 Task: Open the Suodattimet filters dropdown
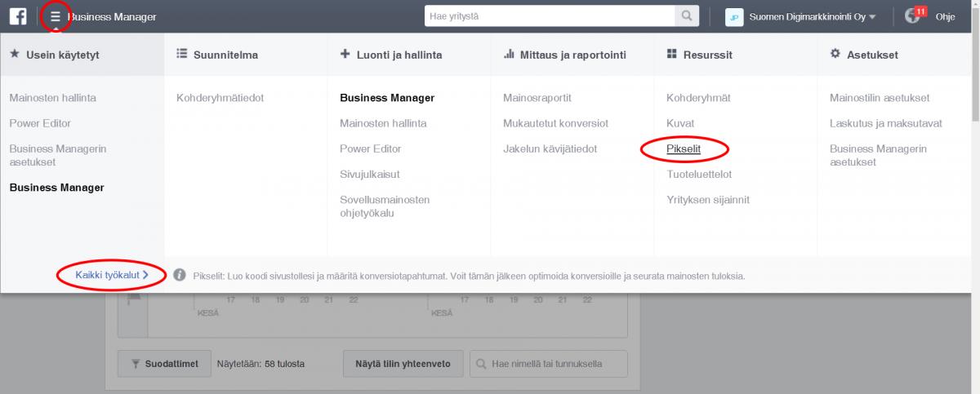[163, 364]
